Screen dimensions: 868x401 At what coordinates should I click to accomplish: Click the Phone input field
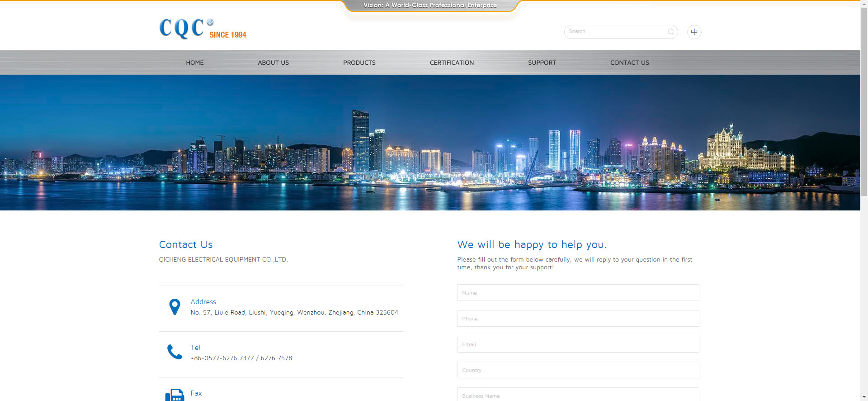coord(578,319)
